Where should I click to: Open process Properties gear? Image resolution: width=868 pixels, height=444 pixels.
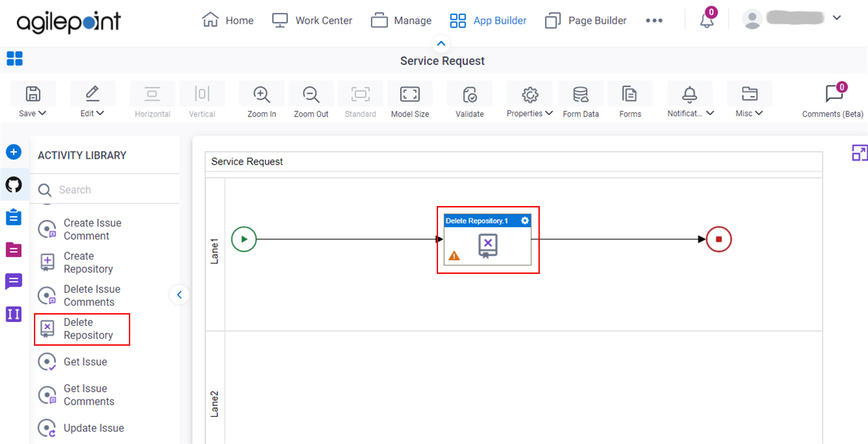[530, 94]
